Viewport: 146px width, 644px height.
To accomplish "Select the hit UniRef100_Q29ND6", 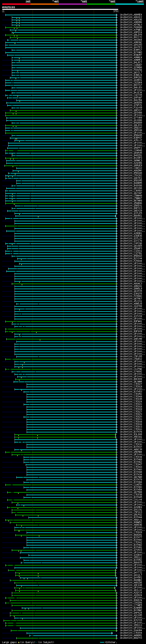I will coord(131,67).
